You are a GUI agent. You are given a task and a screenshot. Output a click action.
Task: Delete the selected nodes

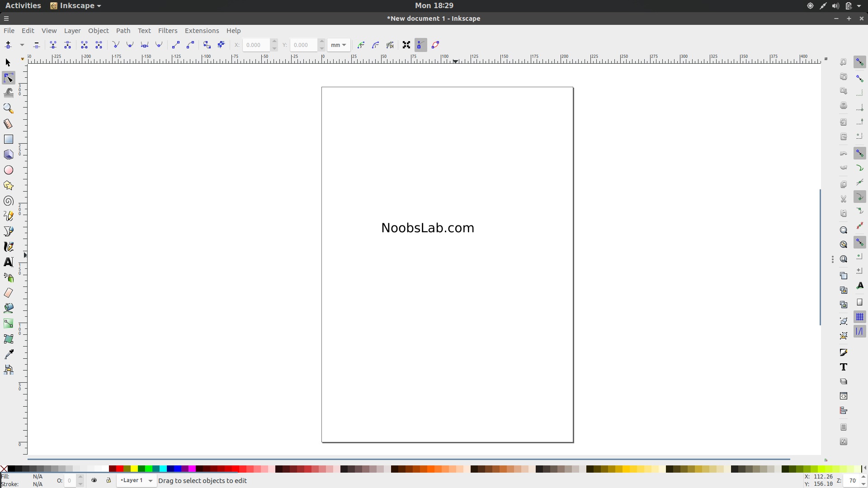[36, 45]
